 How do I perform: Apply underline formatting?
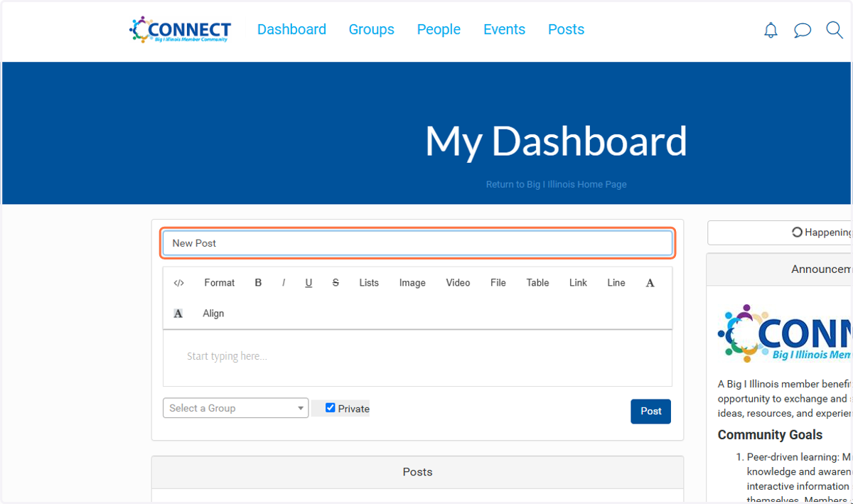[309, 283]
